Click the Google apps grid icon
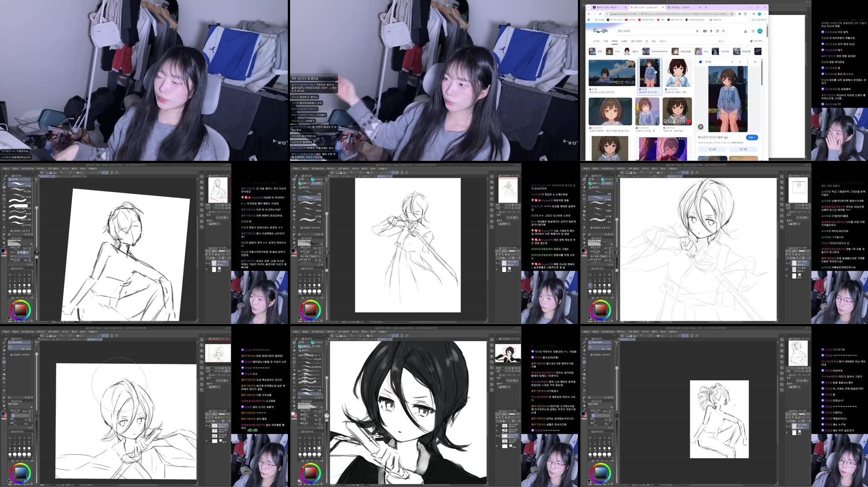 pyautogui.click(x=753, y=31)
